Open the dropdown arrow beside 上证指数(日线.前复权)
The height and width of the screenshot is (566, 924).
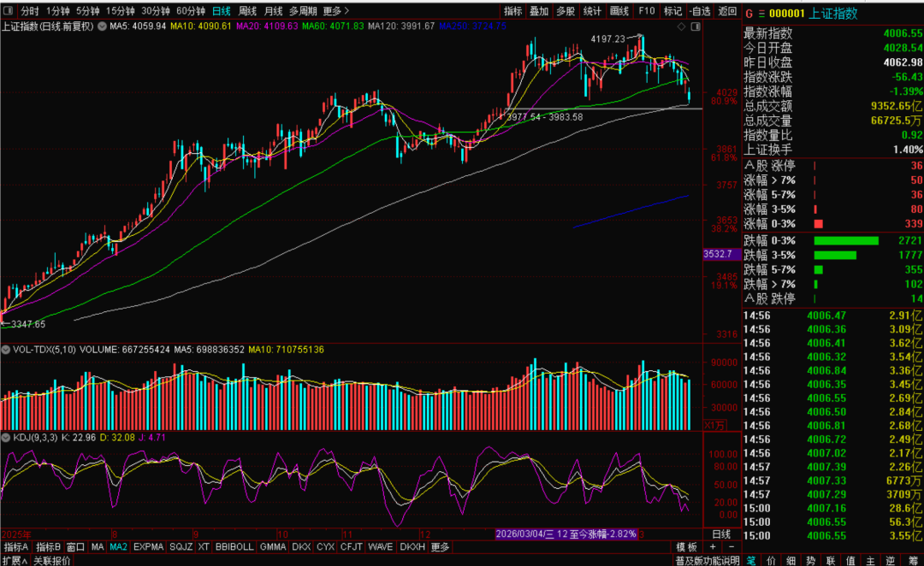(103, 27)
